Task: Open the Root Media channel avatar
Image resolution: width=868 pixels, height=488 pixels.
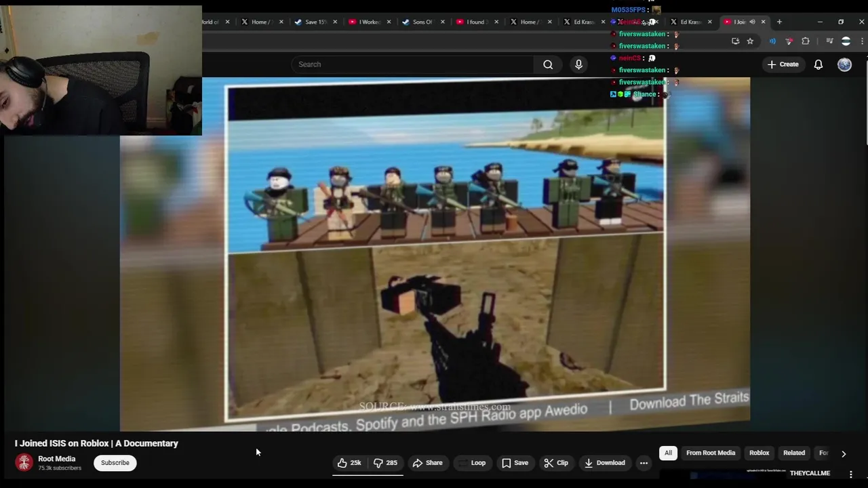Action: coord(24,462)
